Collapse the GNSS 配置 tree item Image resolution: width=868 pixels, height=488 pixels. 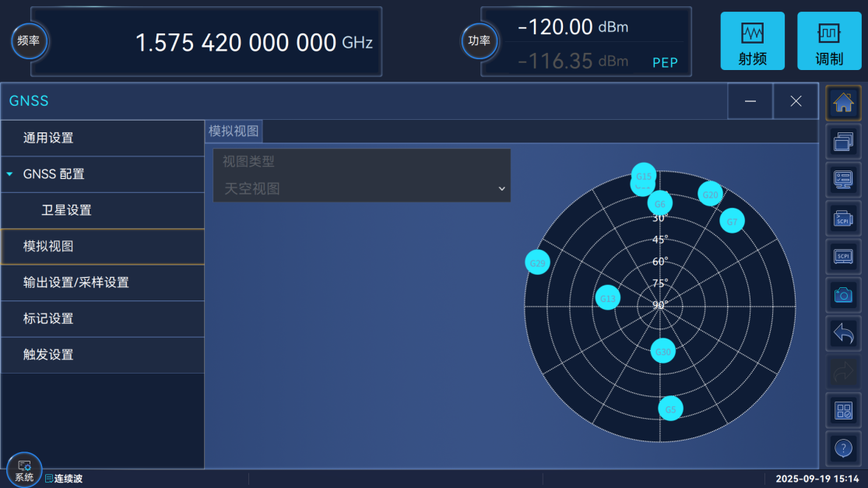[10, 174]
